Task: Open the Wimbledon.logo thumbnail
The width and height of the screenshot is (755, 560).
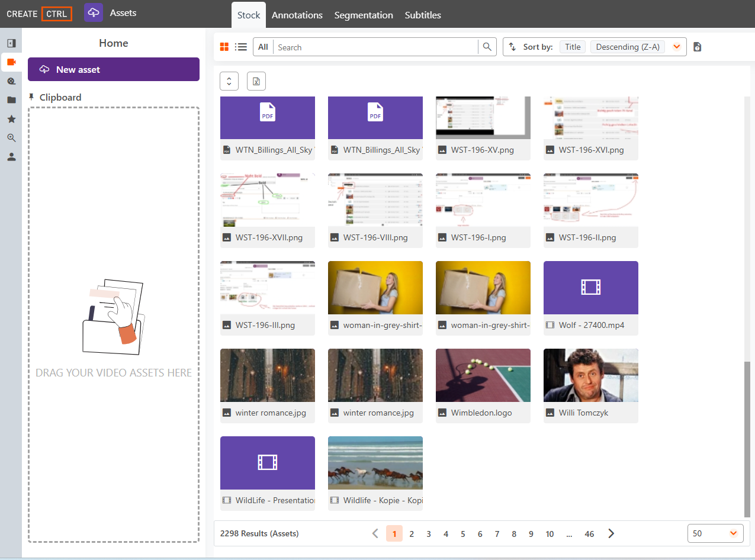Action: (x=483, y=375)
